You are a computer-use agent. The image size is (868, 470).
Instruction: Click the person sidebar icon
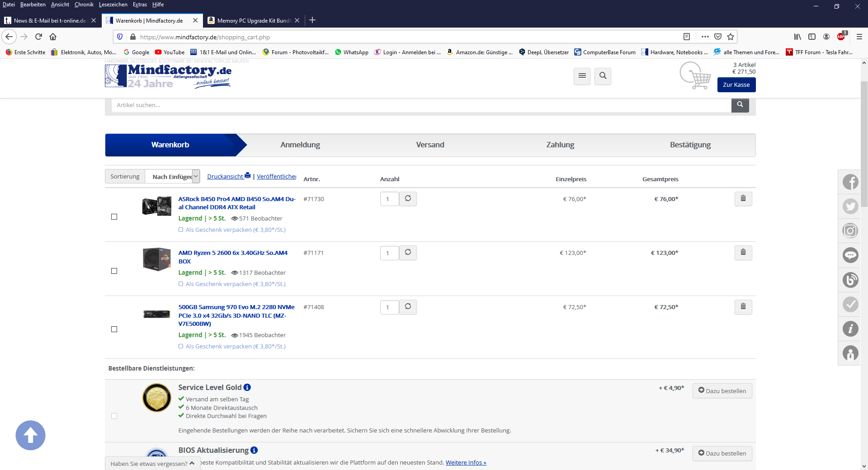point(850,353)
